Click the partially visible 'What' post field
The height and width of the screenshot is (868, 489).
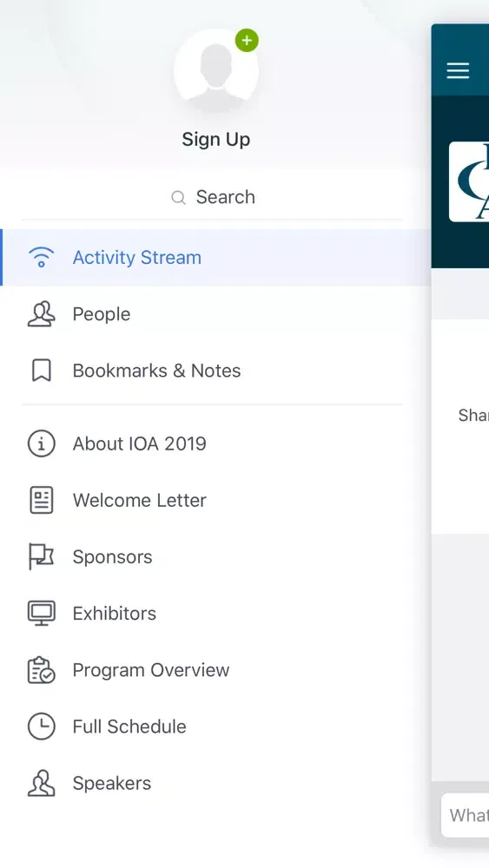click(x=466, y=815)
